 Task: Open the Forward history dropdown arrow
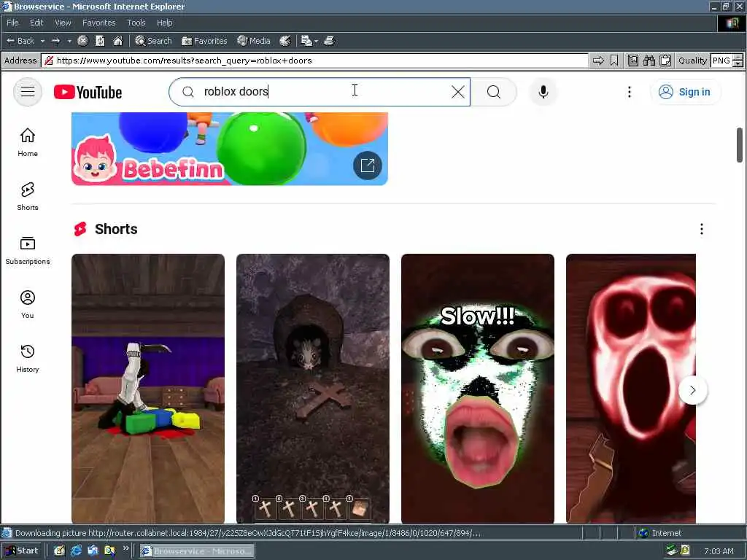69,41
